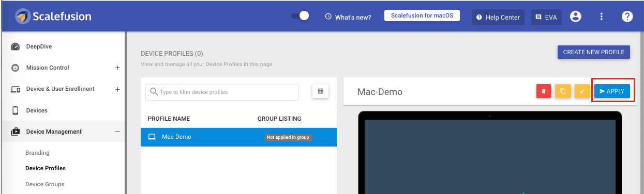
Task: Click the Mission Control icon
Action: (x=16, y=68)
